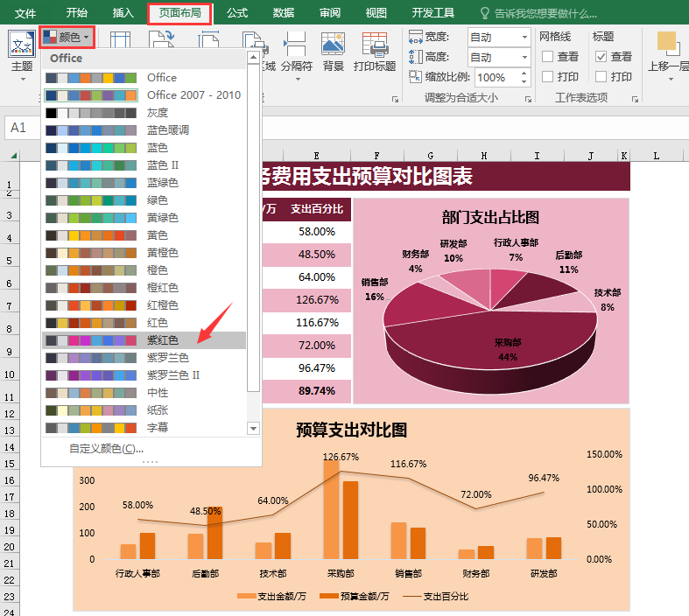The image size is (689, 616).
Task: Select the 纸张 color scheme
Action: [x=144, y=410]
